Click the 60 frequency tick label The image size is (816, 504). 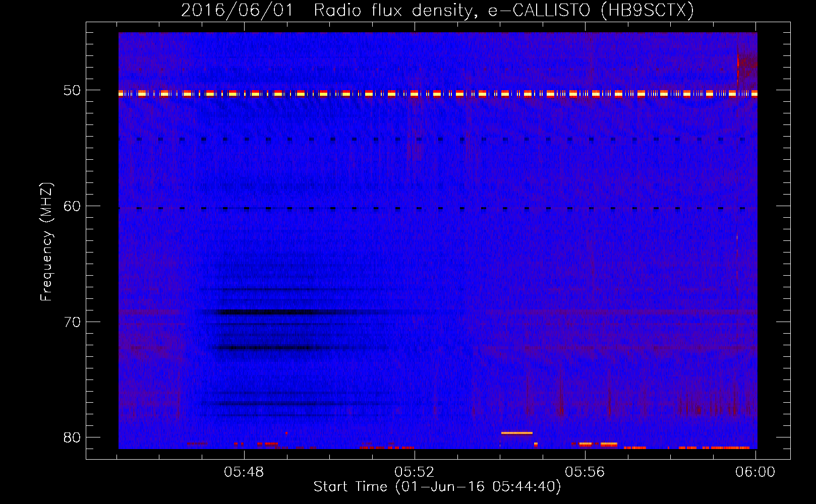pyautogui.click(x=72, y=206)
